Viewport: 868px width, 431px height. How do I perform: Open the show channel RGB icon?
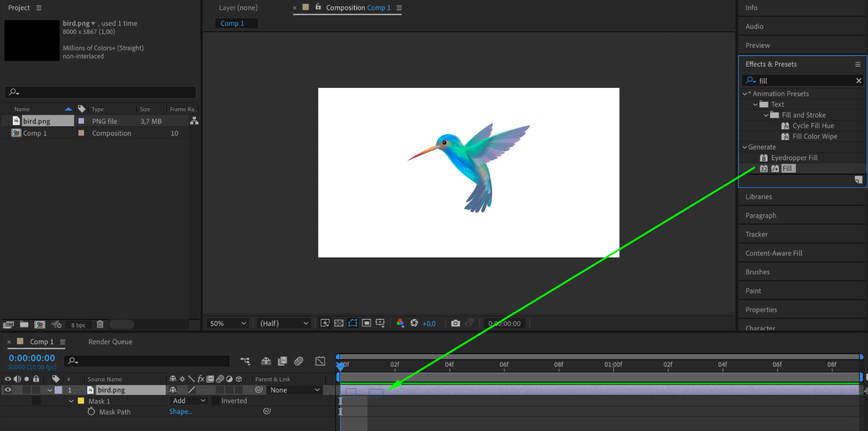pos(400,323)
